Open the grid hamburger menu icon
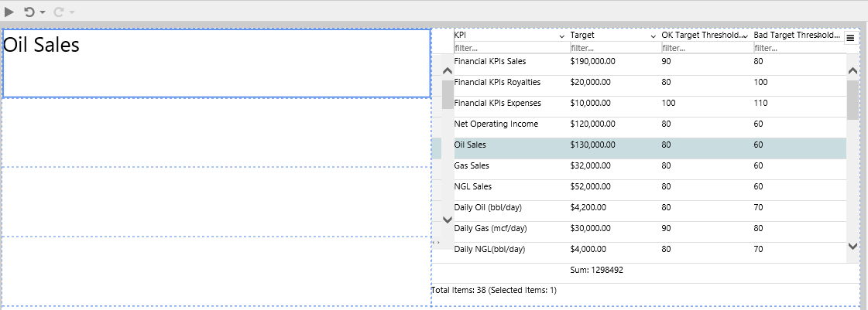The image size is (868, 310). [849, 37]
